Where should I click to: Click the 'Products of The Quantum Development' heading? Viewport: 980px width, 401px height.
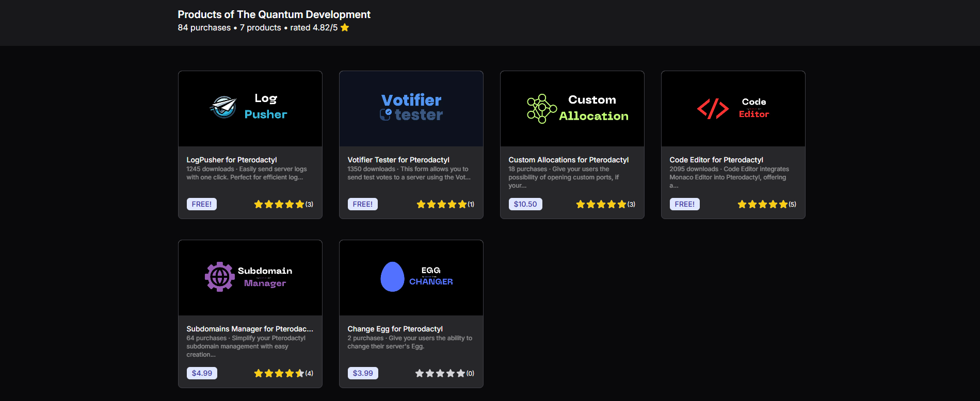tap(274, 14)
